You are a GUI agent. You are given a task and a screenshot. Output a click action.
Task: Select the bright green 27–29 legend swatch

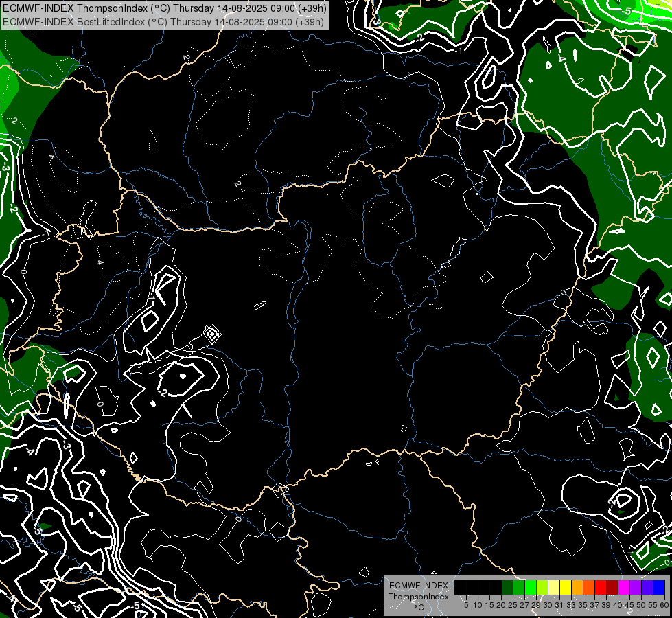click(531, 587)
